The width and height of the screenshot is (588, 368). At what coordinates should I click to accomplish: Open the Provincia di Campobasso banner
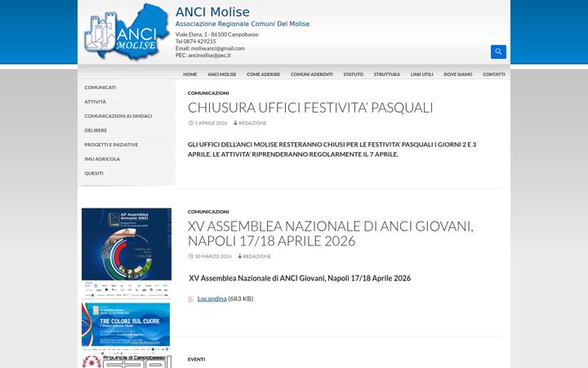tap(127, 361)
